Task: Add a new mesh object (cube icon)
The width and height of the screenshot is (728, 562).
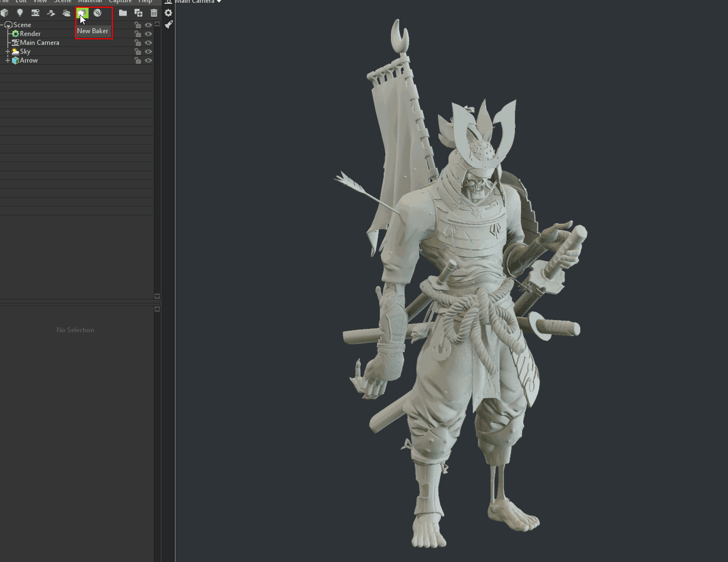Action: point(4,13)
